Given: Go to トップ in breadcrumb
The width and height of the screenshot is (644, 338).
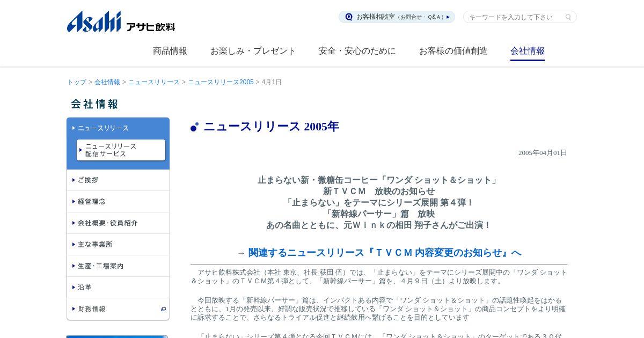Looking at the screenshot, I should point(77,82).
